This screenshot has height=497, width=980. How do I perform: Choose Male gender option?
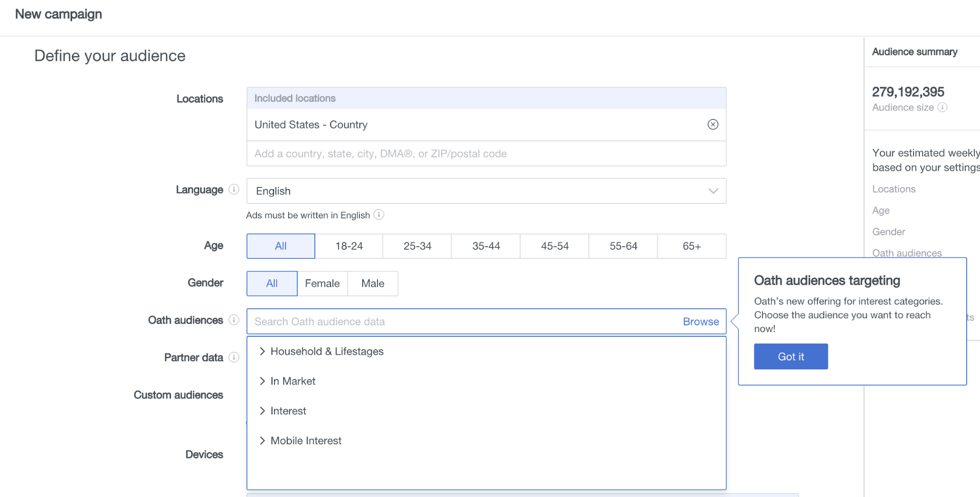[x=373, y=283]
